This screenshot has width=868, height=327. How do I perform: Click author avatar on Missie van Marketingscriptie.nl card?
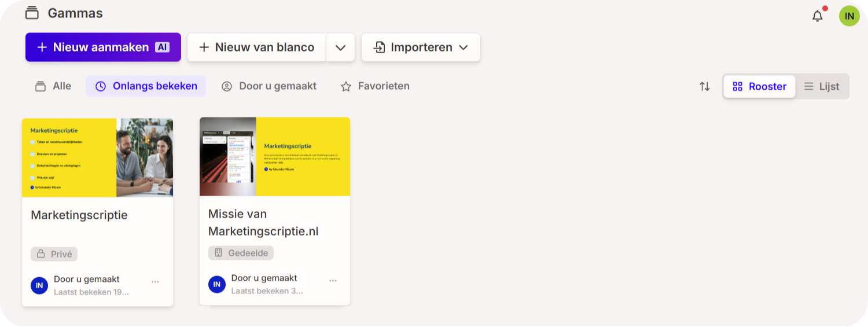pos(217,284)
